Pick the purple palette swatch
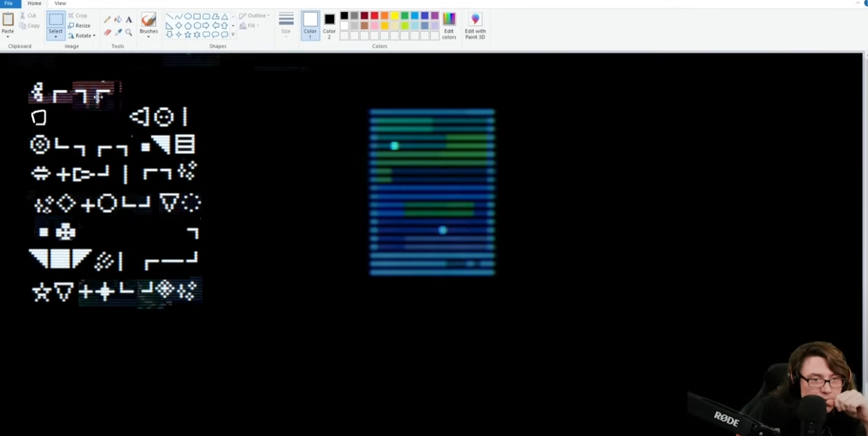 (435, 16)
